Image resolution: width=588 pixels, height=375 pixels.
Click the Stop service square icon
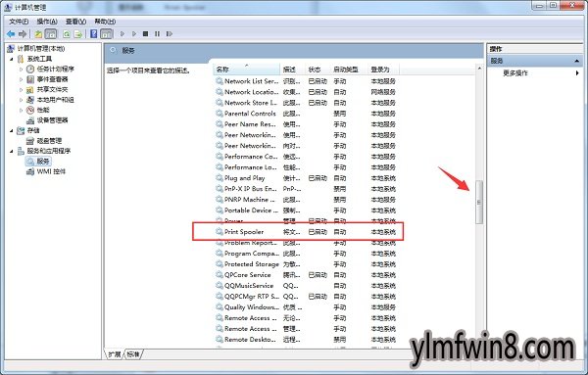pos(145,34)
